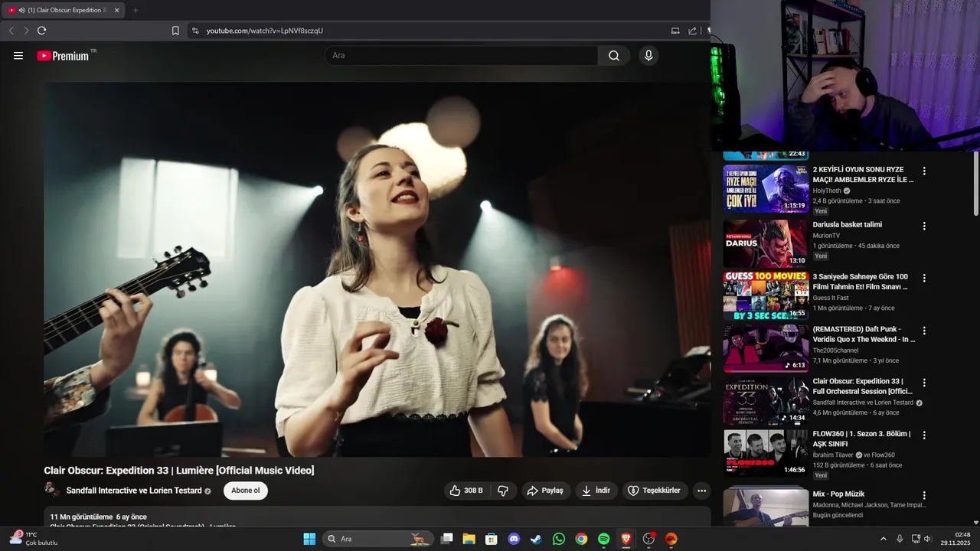Viewport: 980px width, 551px height.
Task: Reload the page with browser refresh icon
Action: click(x=41, y=31)
